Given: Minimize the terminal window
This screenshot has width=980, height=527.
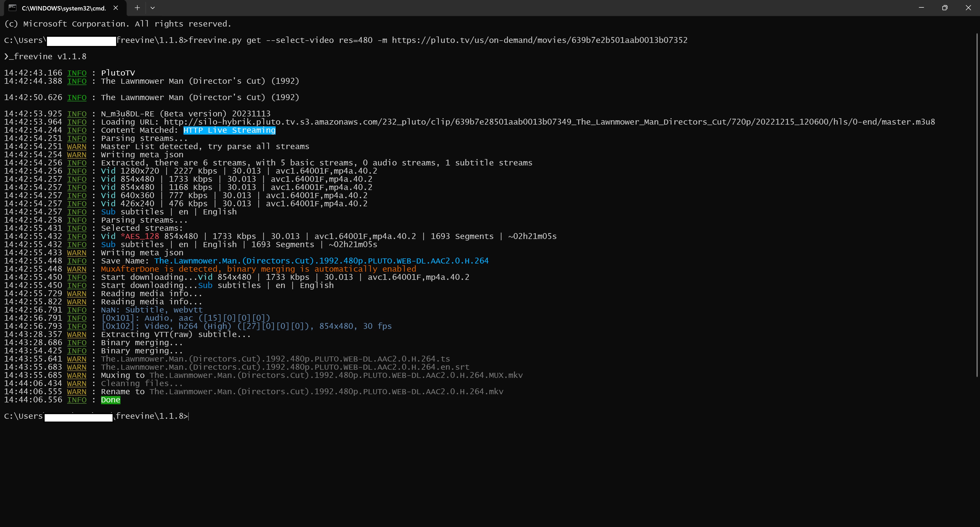Looking at the screenshot, I should click(921, 8).
